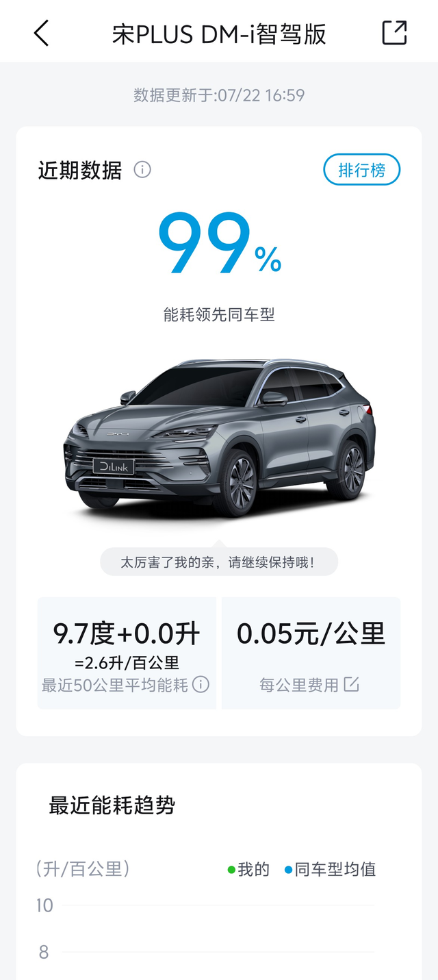
Task: Open the info icon beside 近期数据
Action: [142, 169]
